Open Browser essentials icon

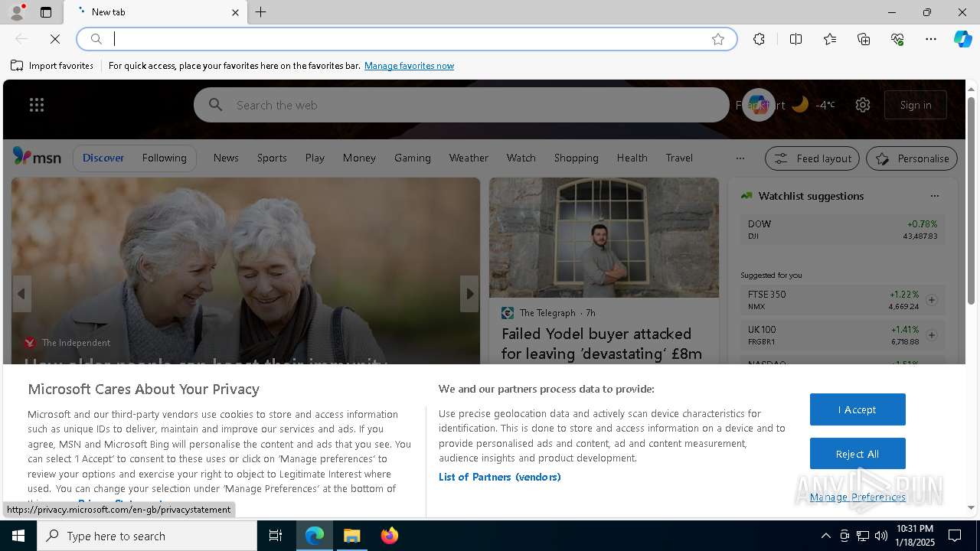pyautogui.click(x=897, y=39)
